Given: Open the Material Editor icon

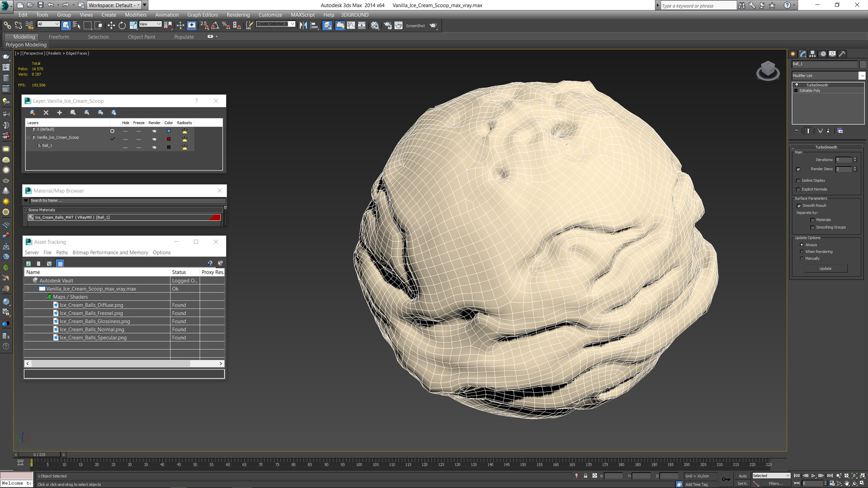Looking at the screenshot, I should pos(375,25).
